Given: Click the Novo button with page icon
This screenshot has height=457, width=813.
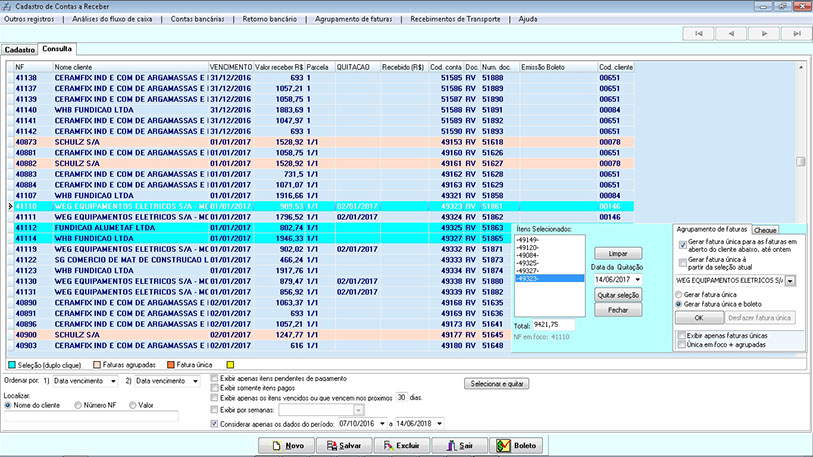Looking at the screenshot, I should pos(287,445).
